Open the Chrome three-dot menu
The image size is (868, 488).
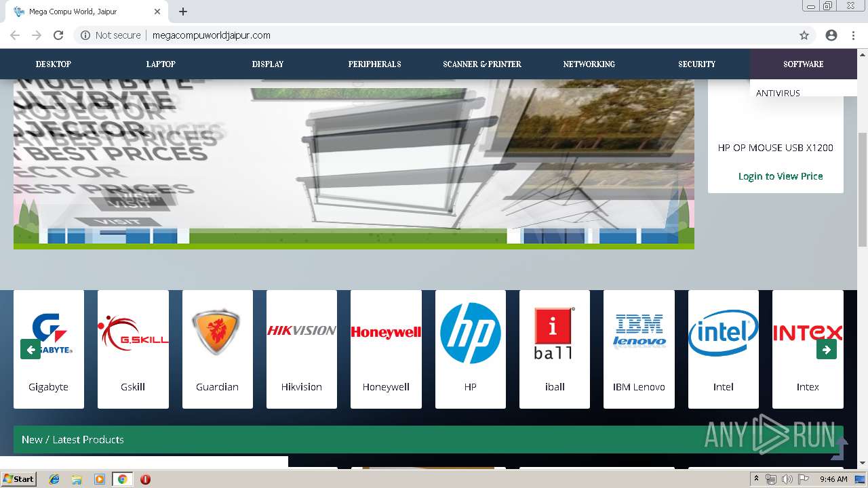click(853, 35)
